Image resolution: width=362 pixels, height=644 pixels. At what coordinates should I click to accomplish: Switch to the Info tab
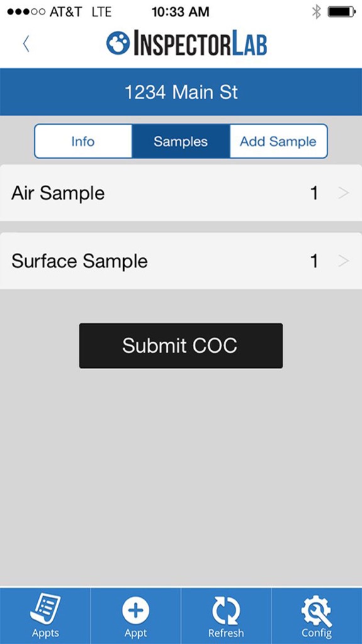83,142
